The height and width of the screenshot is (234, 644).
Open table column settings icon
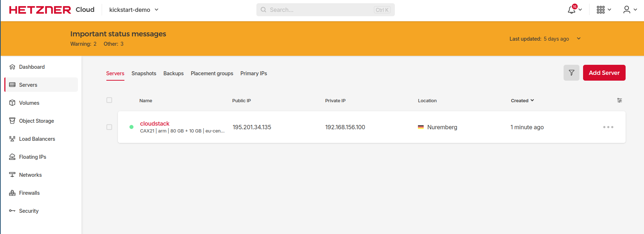click(619, 100)
